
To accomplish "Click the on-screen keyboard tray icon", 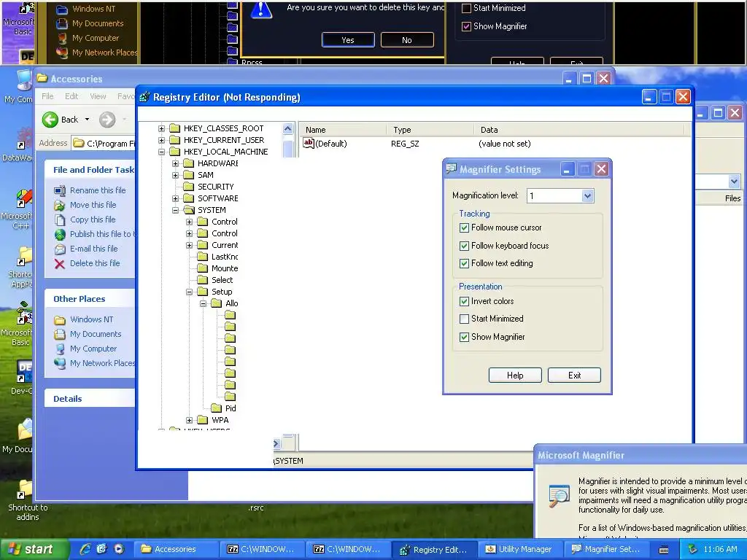I will (664, 550).
